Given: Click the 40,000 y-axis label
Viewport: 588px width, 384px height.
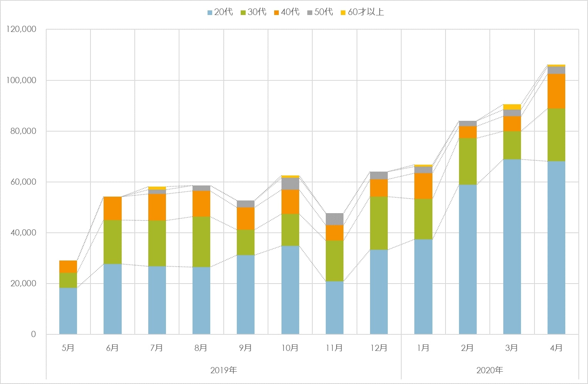Looking at the screenshot, I should pyautogui.click(x=23, y=232).
